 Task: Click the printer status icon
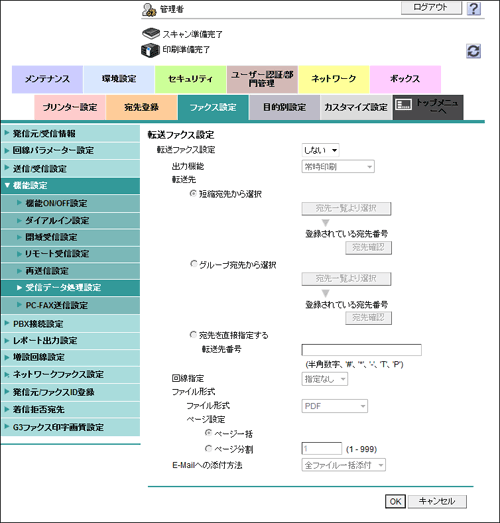150,50
